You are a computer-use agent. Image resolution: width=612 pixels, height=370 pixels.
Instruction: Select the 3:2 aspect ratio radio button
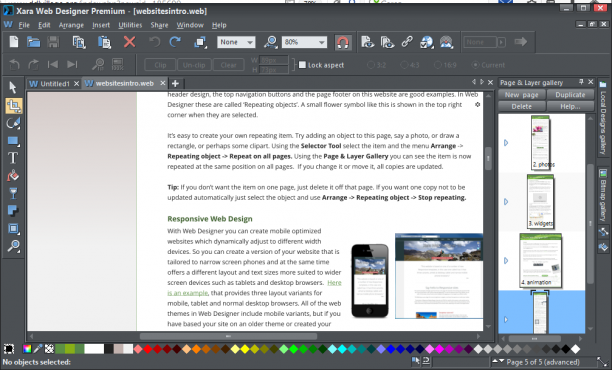point(370,65)
